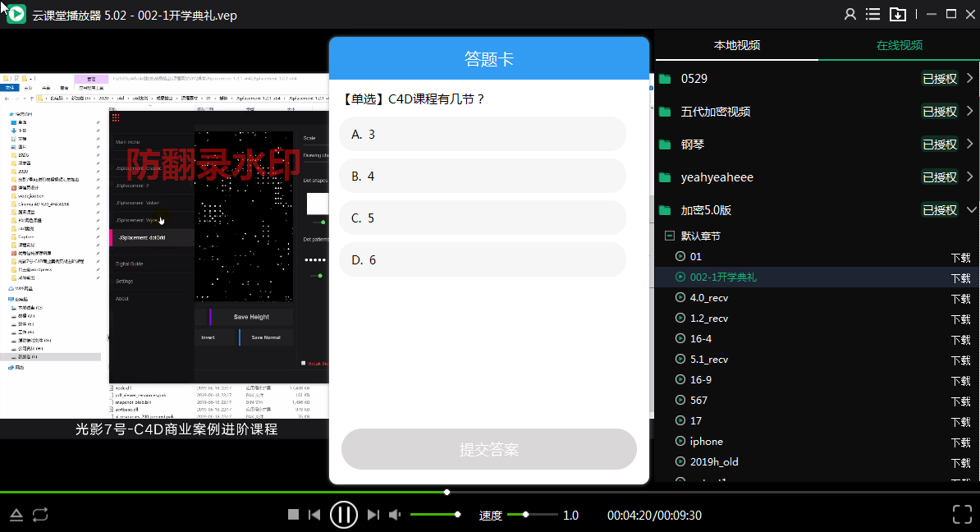Viewport: 980px width, 532px height.
Task: Skip to the previous video
Action: tap(314, 515)
